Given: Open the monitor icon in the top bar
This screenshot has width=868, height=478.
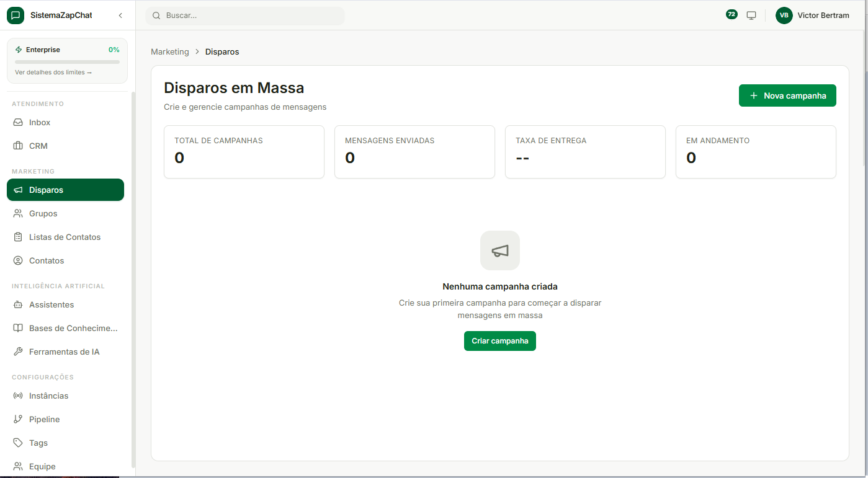Looking at the screenshot, I should pos(751,14).
